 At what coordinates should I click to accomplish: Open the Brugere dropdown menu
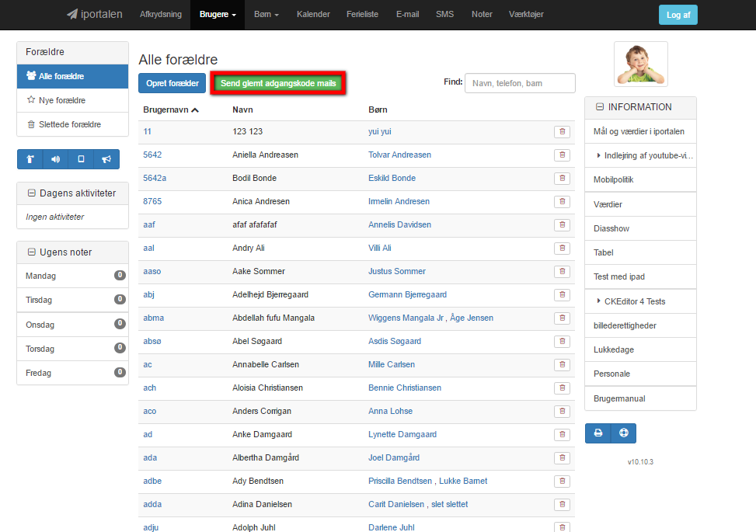pos(218,15)
